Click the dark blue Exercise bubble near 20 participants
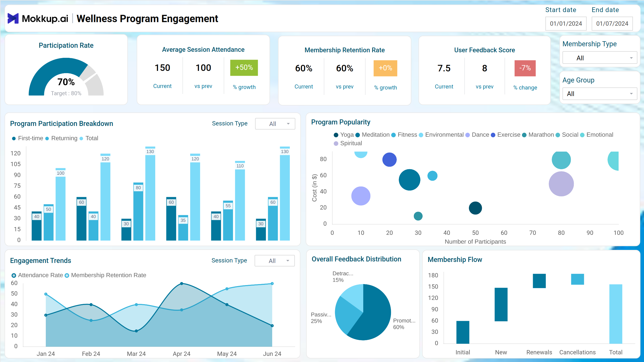This screenshot has width=644, height=362. pyautogui.click(x=389, y=160)
